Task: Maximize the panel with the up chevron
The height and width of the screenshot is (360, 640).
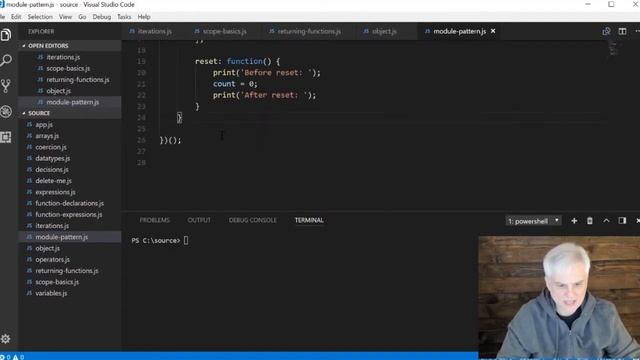Action: (x=606, y=221)
